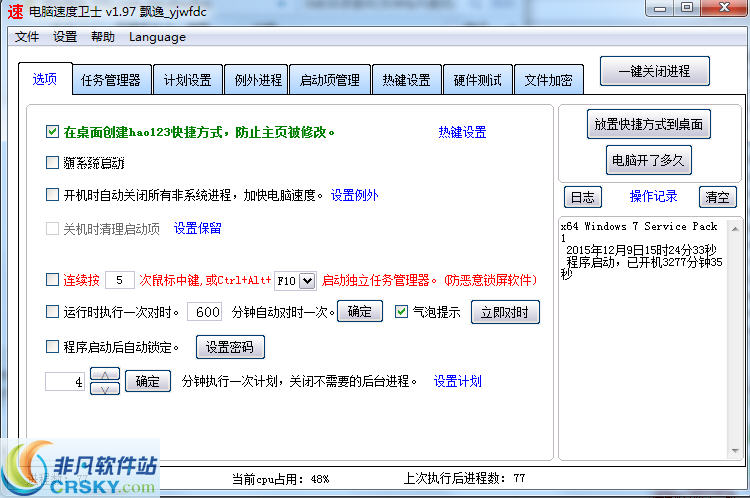Click the 当前cpu占用: 48% status text
The image size is (750, 498).
coord(281,478)
